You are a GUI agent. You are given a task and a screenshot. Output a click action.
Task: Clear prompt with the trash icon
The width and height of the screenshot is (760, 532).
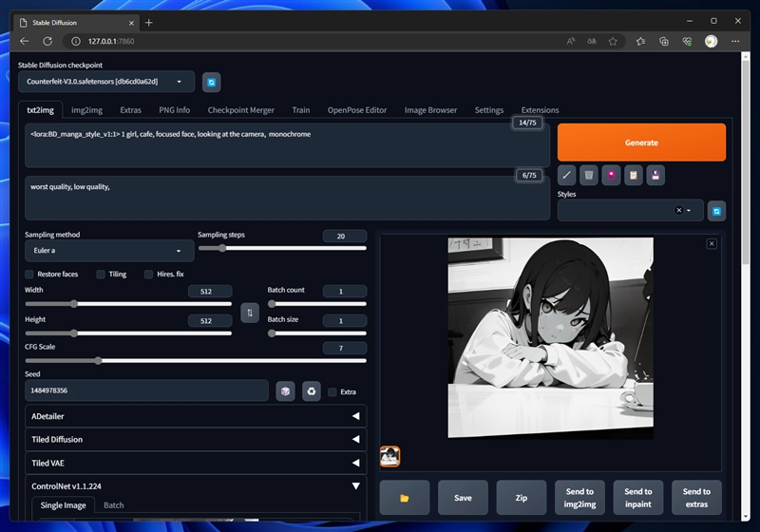point(589,176)
